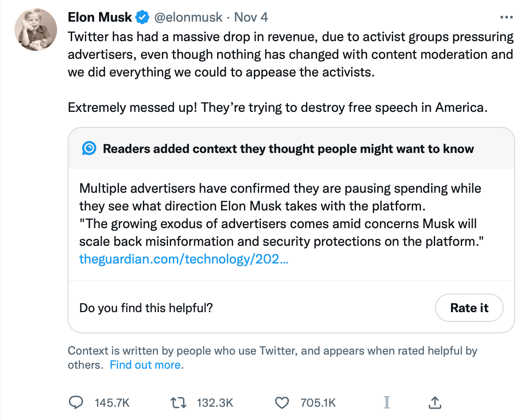Click the @elonmusk handle
528x420 pixels.
[187, 17]
